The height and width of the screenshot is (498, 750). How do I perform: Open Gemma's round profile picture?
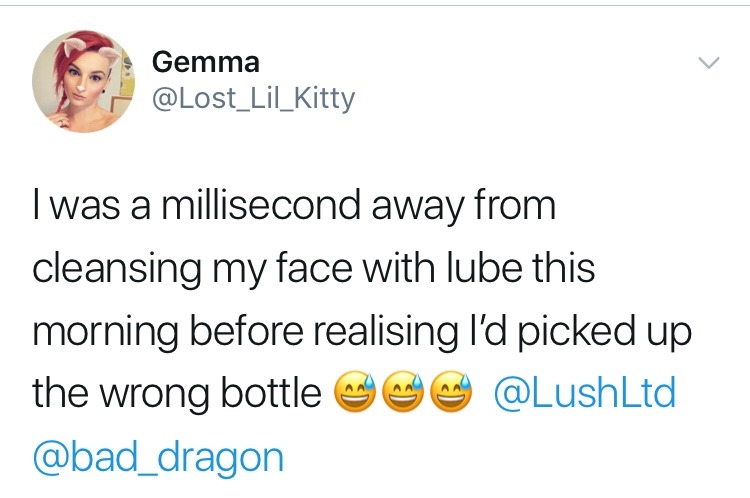tap(83, 81)
